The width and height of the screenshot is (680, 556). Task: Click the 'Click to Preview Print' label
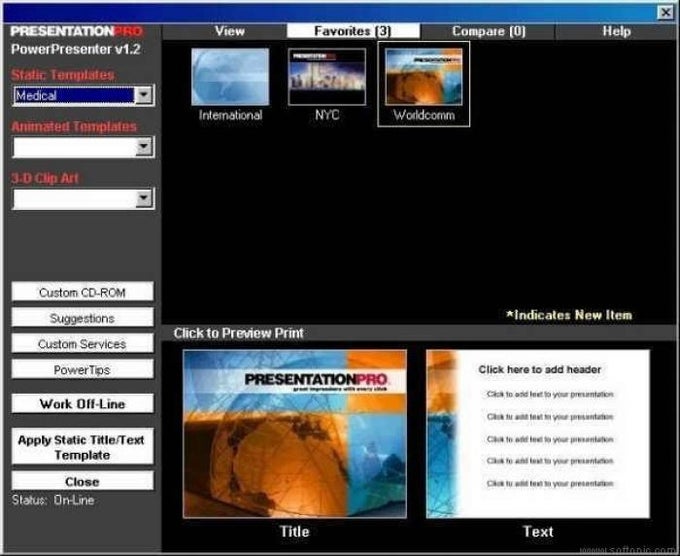coord(239,333)
